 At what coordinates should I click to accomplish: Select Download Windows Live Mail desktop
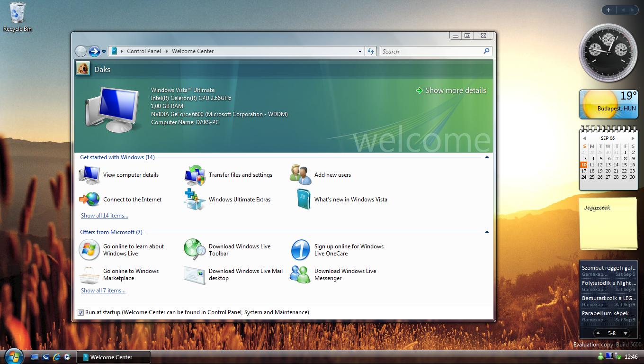(234, 274)
